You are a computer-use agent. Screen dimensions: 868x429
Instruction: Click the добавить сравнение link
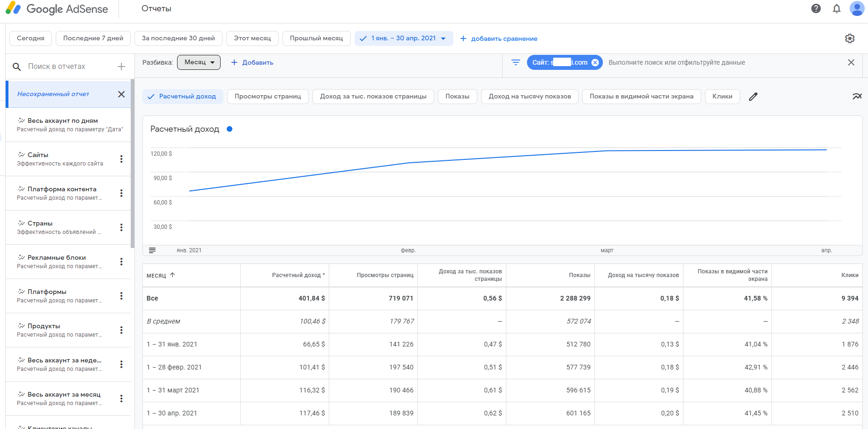point(499,38)
